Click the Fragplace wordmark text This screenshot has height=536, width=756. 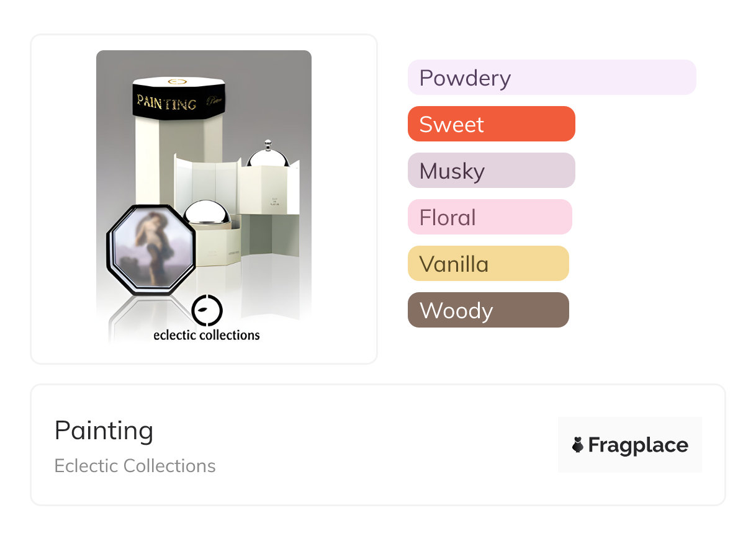pyautogui.click(x=638, y=445)
